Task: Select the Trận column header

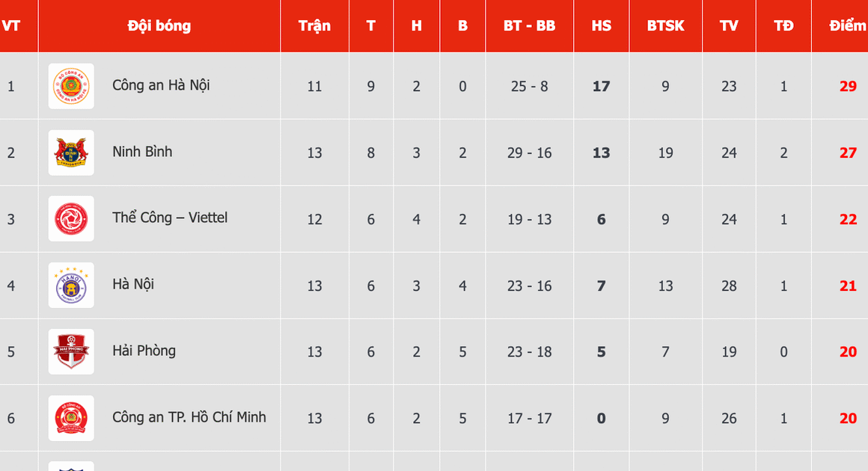Action: point(314,26)
